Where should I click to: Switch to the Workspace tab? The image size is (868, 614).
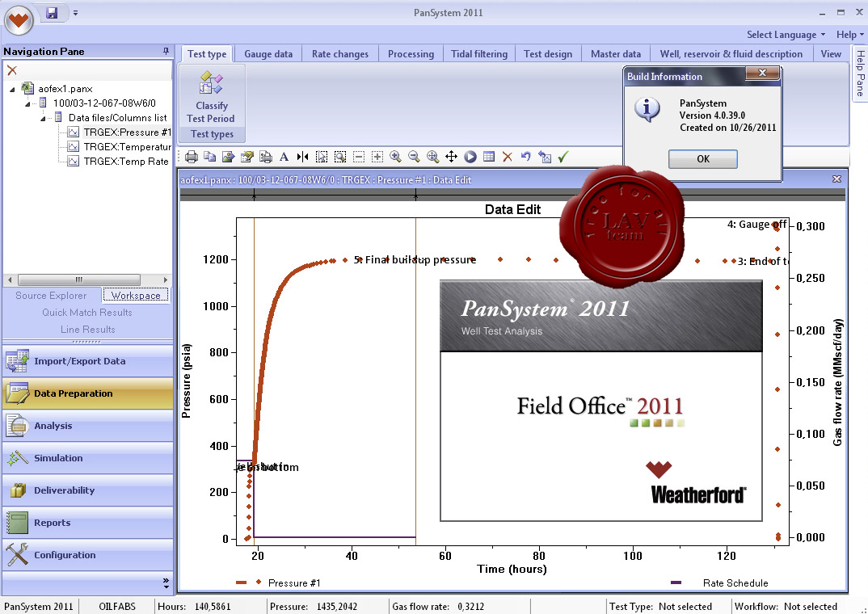(136, 296)
